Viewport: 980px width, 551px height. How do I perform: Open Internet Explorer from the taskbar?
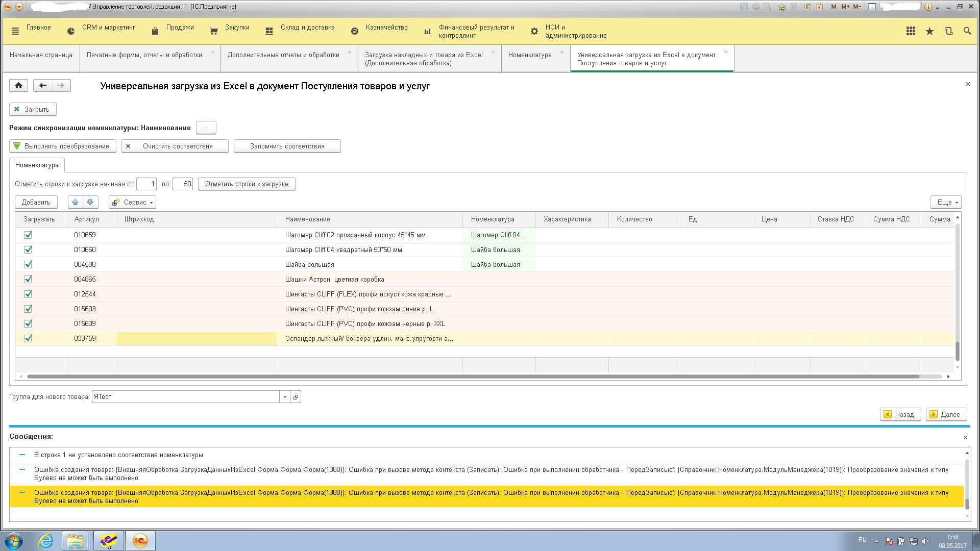(x=45, y=541)
